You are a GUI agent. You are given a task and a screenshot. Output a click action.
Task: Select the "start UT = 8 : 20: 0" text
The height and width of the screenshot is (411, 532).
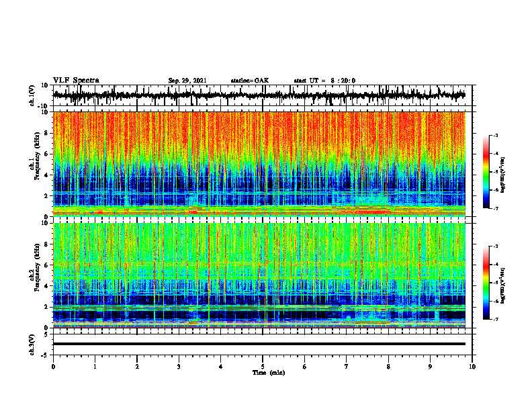pyautogui.click(x=324, y=81)
